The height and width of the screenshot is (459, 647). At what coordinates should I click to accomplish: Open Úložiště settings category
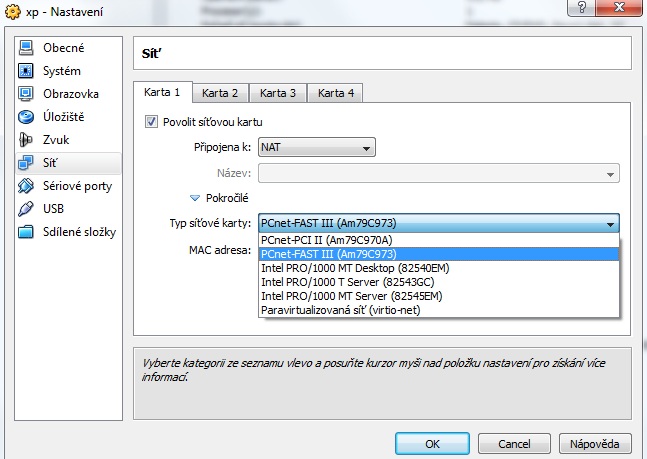point(68,117)
